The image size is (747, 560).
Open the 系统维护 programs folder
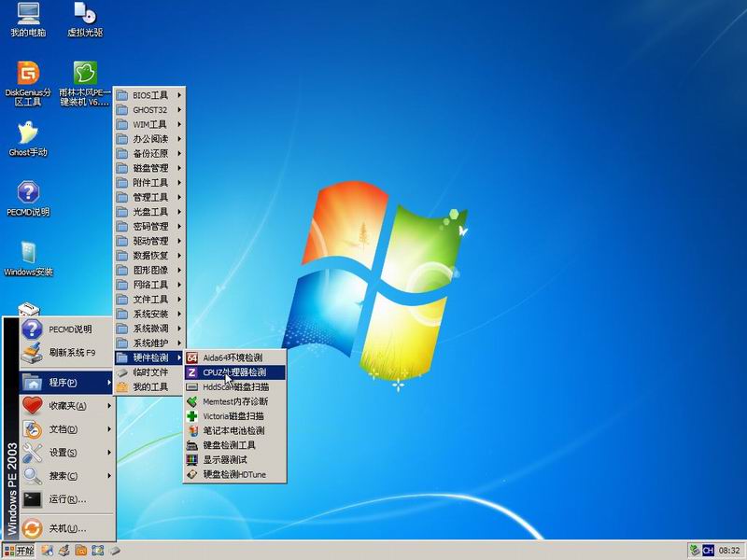(x=149, y=343)
